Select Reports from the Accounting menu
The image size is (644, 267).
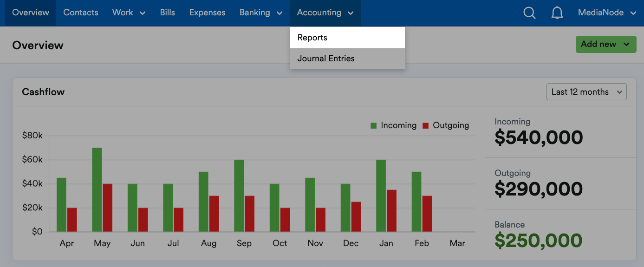click(347, 38)
